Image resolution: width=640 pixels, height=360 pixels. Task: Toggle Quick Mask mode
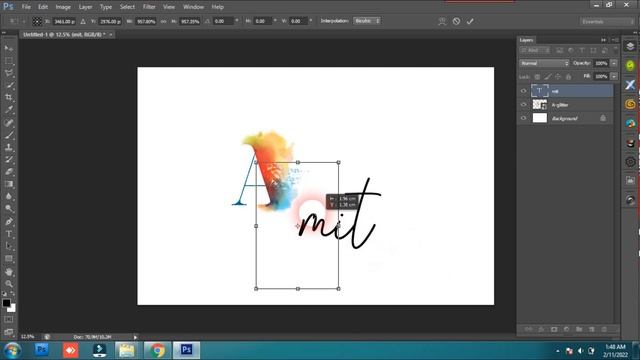[9, 320]
